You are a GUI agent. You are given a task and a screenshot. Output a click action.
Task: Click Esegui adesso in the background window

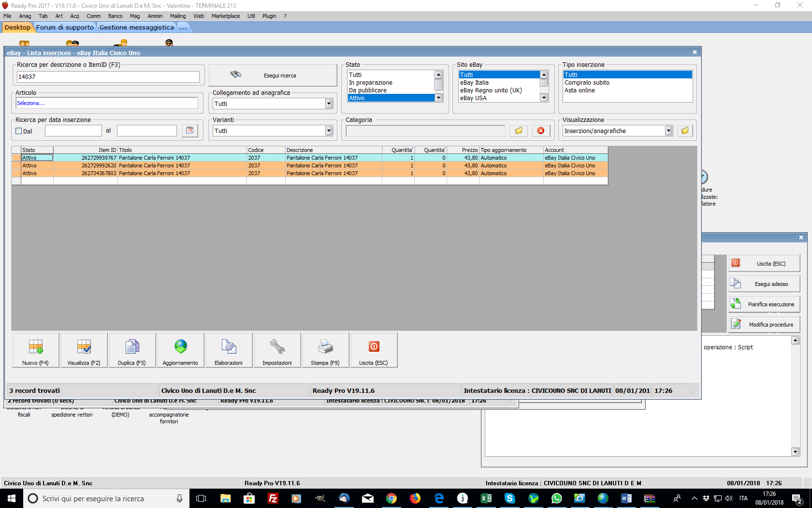pos(764,284)
